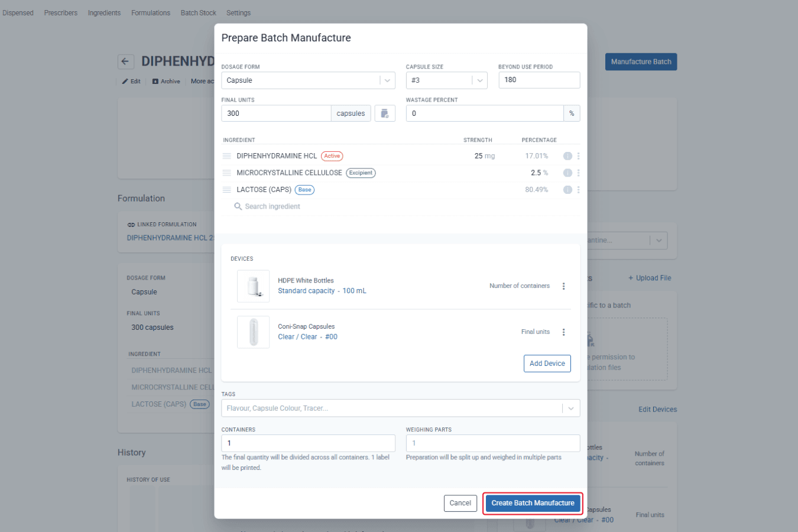798x532 pixels.
Task: Open three-dot menu for MICROCRYSTALLINE CELLULOSE row
Action: pyautogui.click(x=578, y=173)
